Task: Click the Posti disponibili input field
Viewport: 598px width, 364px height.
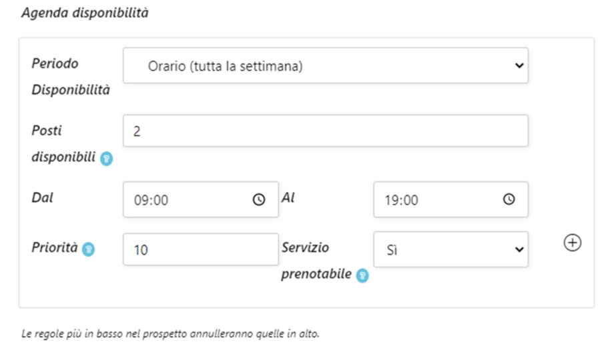Action: [x=325, y=131]
